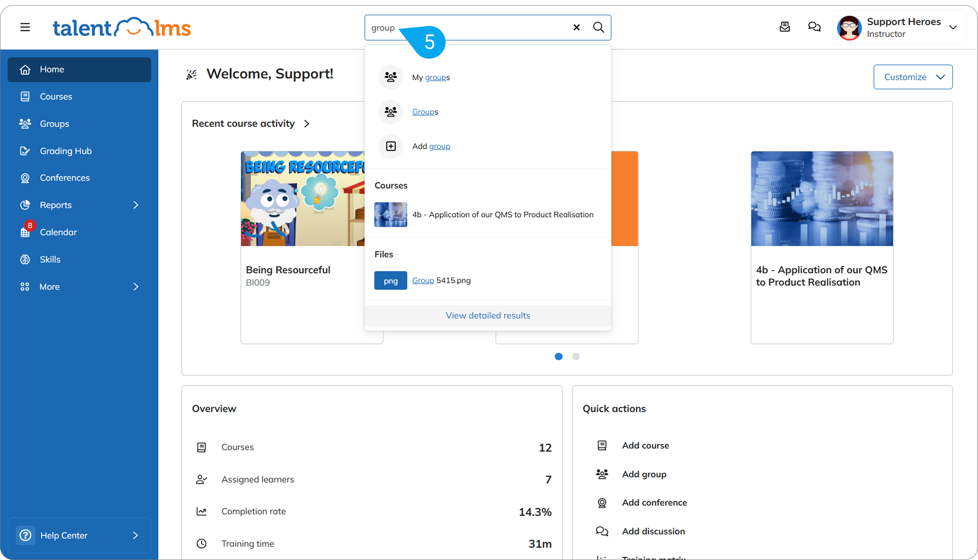Select the second carousel dot
This screenshot has height=560, width=978.
click(x=576, y=357)
